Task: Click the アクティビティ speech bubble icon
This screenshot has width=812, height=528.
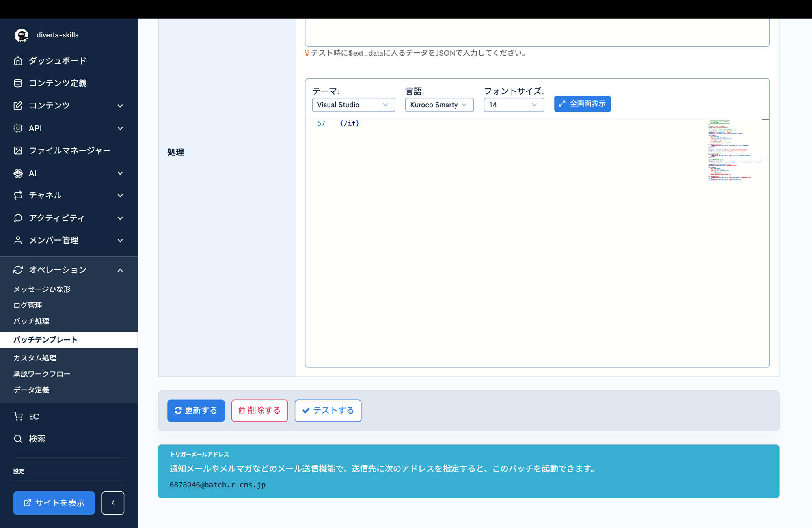Action: pos(18,218)
